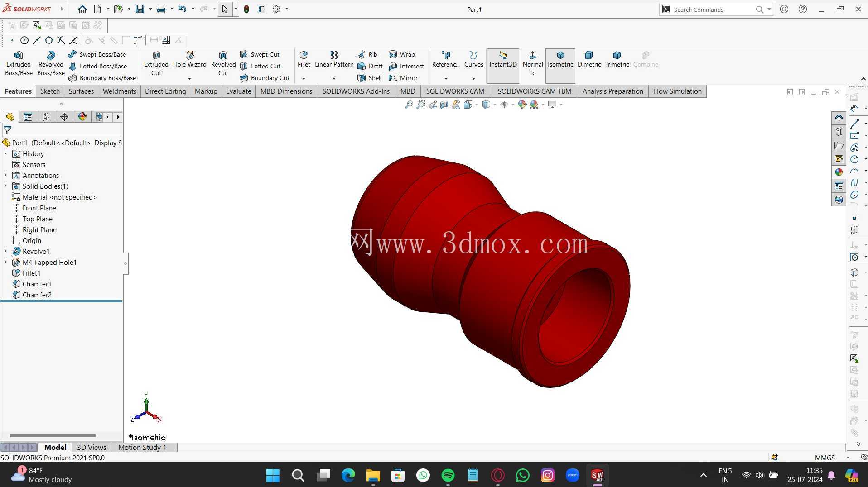The width and height of the screenshot is (868, 487).
Task: Select Chamfer2 in the feature tree
Action: [37, 295]
